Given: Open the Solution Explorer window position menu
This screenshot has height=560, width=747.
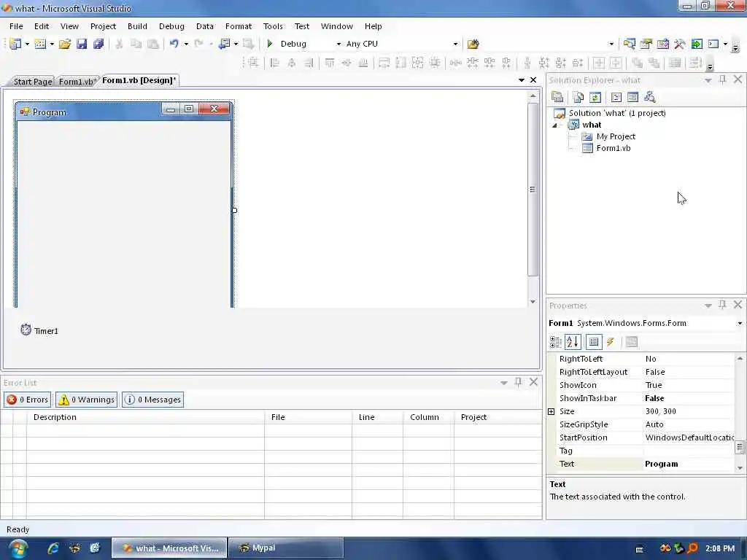Looking at the screenshot, I should 708,80.
